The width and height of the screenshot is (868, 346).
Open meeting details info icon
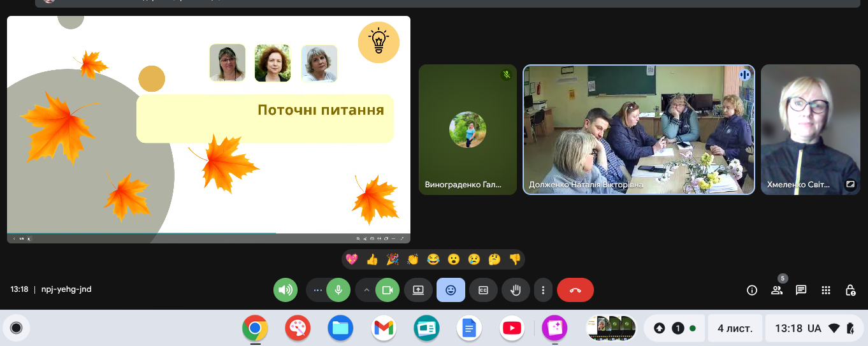tap(752, 291)
